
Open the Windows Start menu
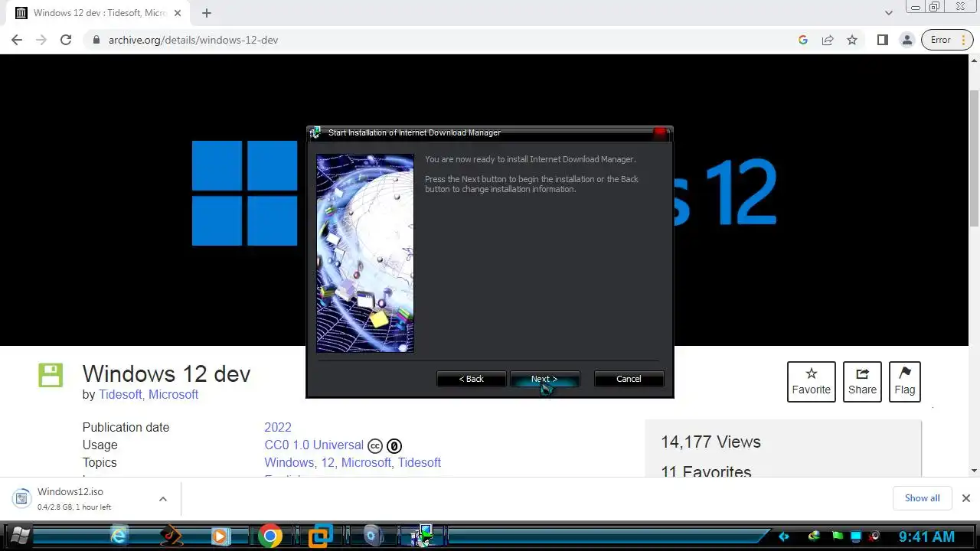coord(19,536)
